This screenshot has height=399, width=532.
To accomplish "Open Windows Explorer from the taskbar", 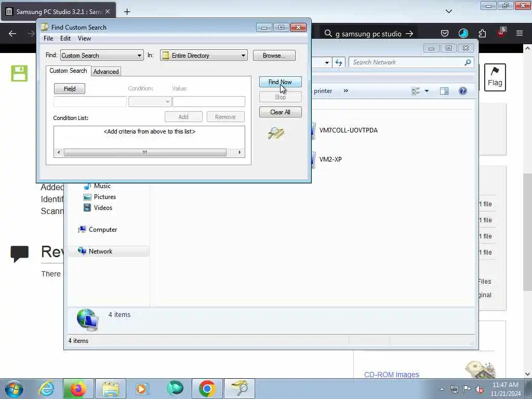I will click(x=110, y=389).
